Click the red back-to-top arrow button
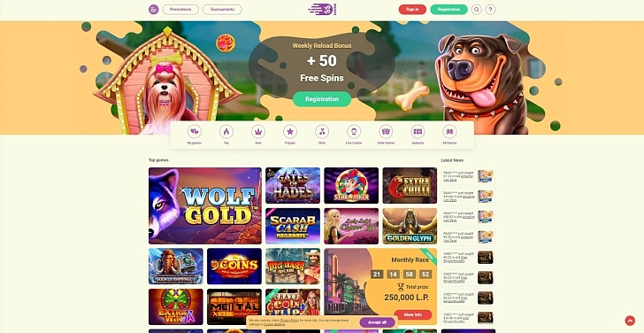644x333 pixels. (630, 321)
